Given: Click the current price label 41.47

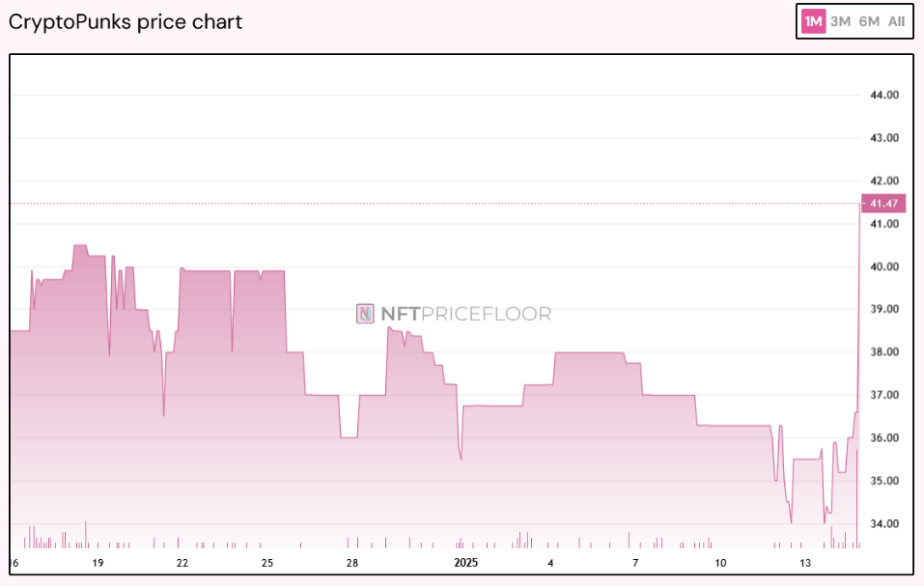Looking at the screenshot, I should (885, 204).
